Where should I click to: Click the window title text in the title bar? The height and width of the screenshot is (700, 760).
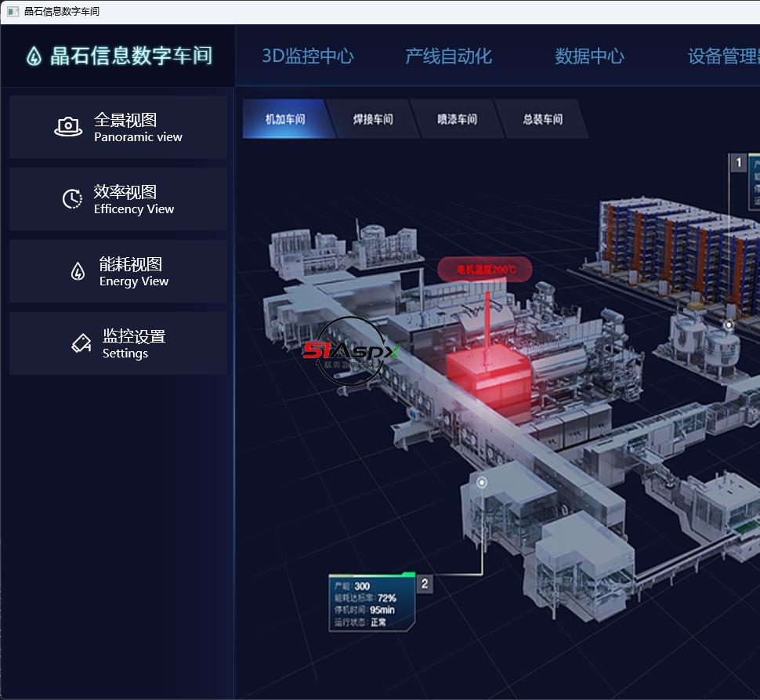62,11
